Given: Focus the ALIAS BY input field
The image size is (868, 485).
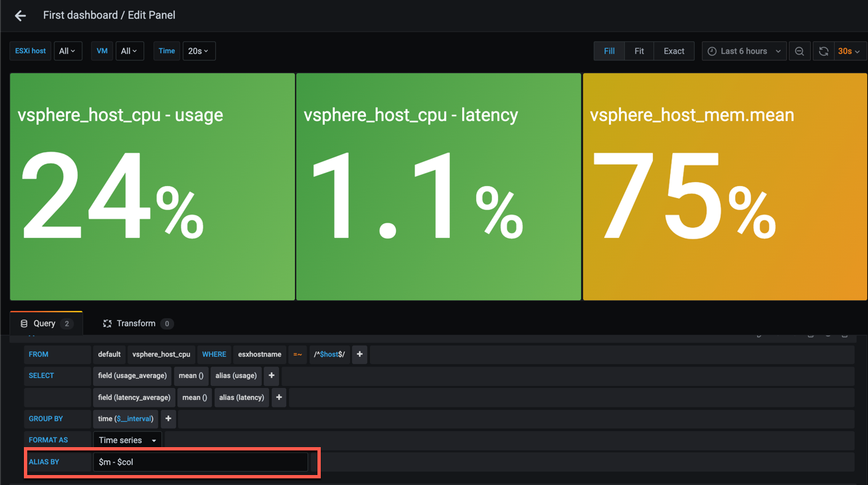Looking at the screenshot, I should (201, 462).
